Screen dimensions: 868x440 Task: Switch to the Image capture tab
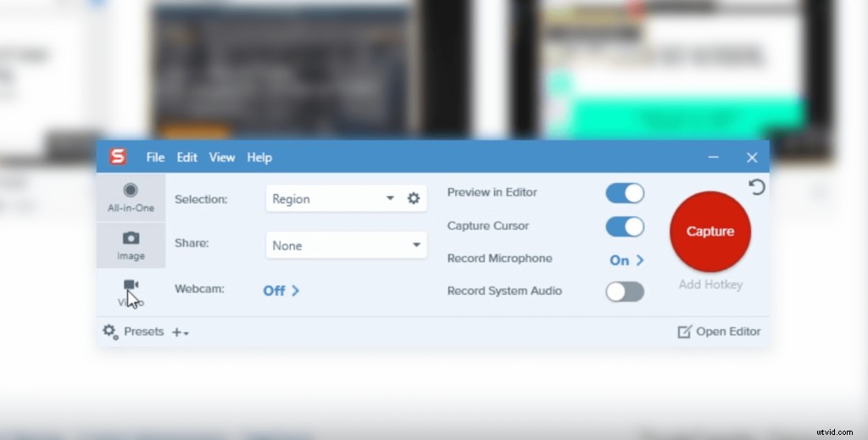(x=131, y=246)
